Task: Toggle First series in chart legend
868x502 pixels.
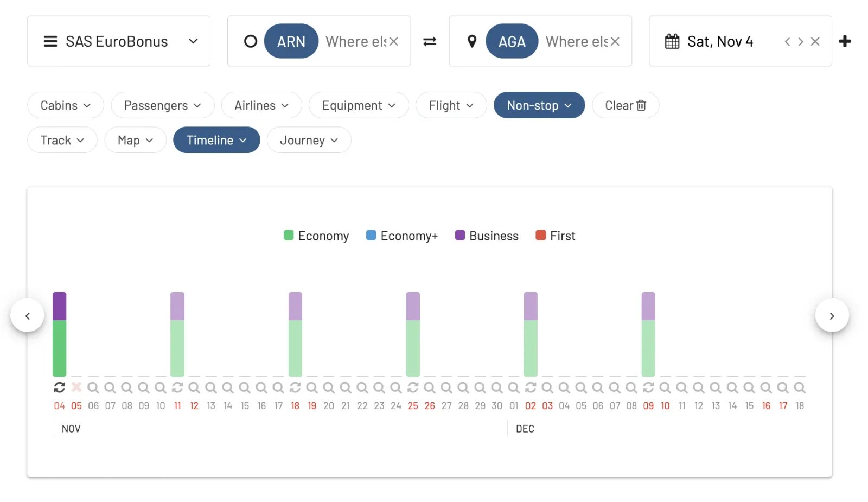Action: (556, 236)
